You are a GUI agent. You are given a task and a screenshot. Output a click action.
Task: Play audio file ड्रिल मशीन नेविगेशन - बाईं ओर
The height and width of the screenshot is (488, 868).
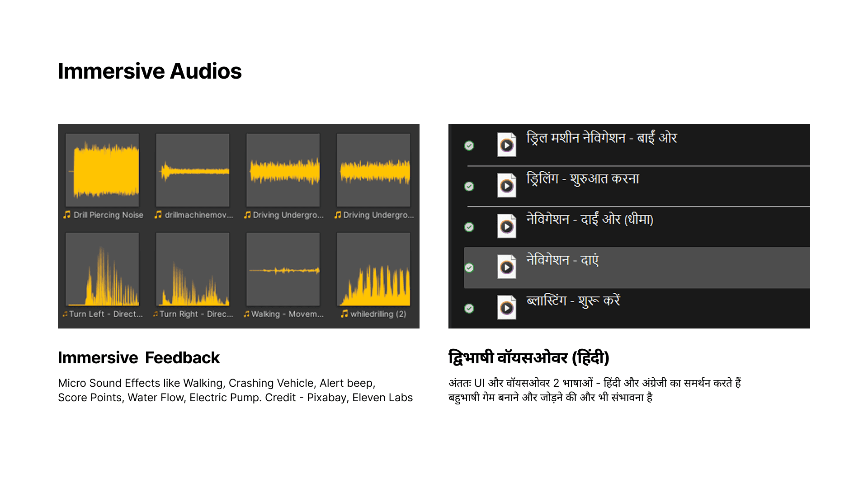point(506,145)
